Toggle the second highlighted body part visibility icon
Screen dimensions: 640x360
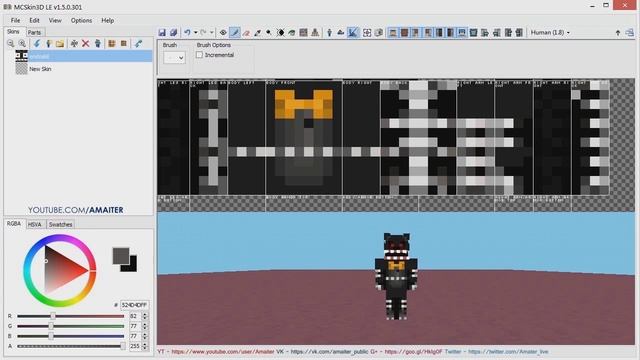coord(404,33)
